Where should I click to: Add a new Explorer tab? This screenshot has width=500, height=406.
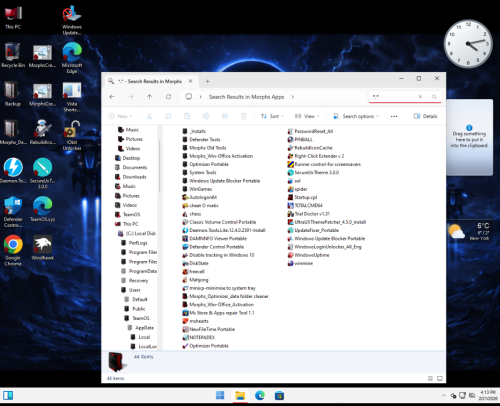208,81
